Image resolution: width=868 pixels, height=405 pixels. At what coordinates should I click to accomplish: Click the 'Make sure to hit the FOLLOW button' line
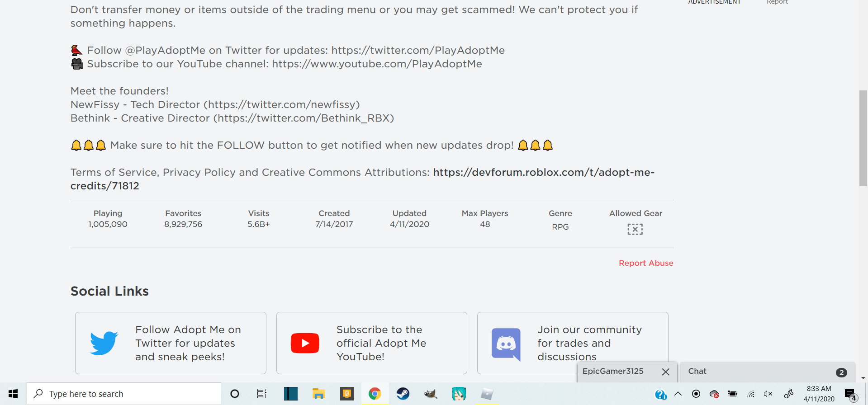pos(312,145)
